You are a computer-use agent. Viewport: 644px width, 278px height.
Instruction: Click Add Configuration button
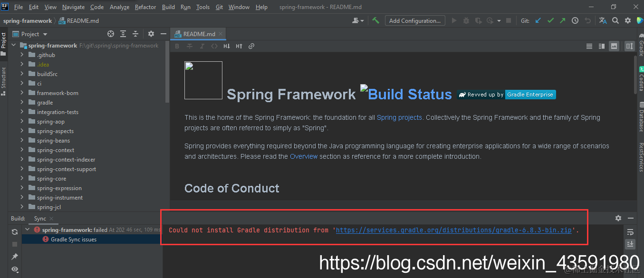[x=415, y=20]
